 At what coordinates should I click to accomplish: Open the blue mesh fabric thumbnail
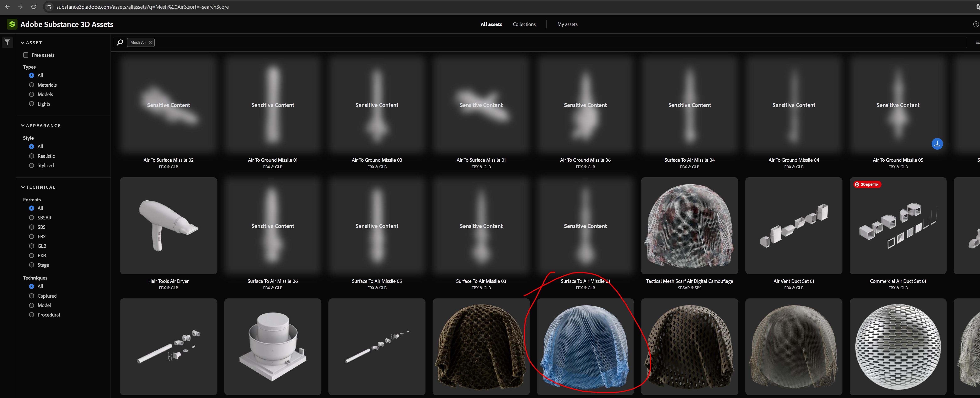point(585,347)
